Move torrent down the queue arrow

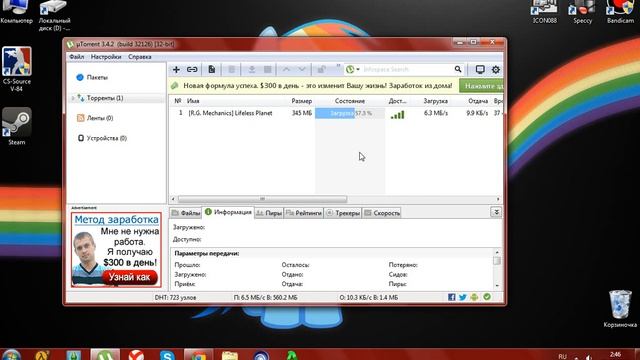click(x=302, y=70)
